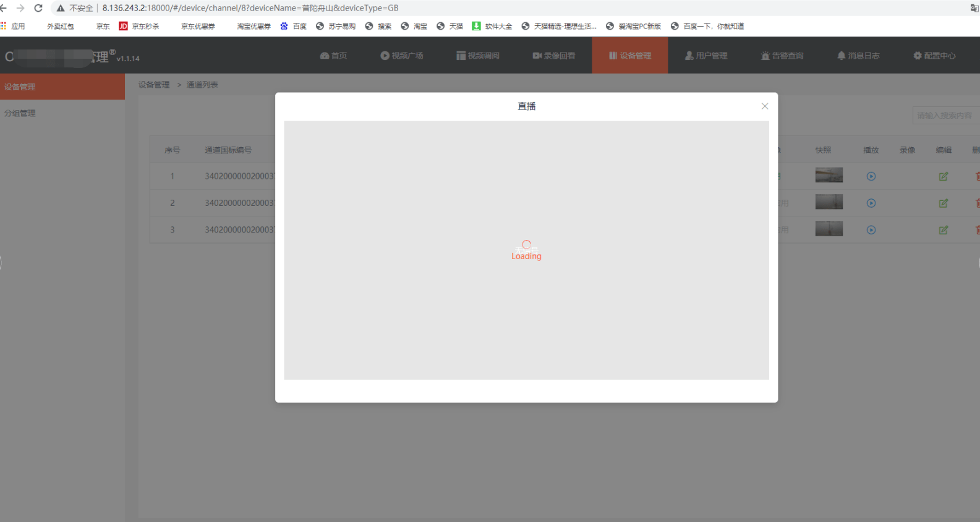The image size is (980, 522).
Task: Click the edit icon in row 2
Action: coord(944,203)
